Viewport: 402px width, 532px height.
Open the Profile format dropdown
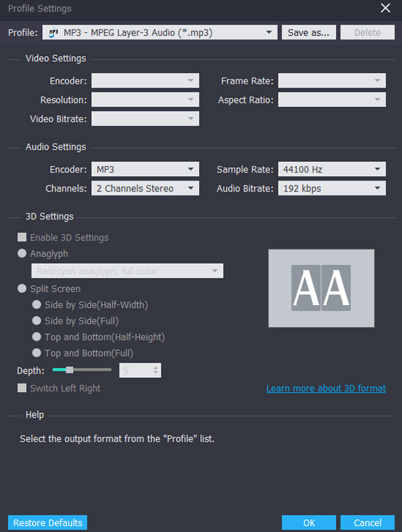tap(269, 32)
